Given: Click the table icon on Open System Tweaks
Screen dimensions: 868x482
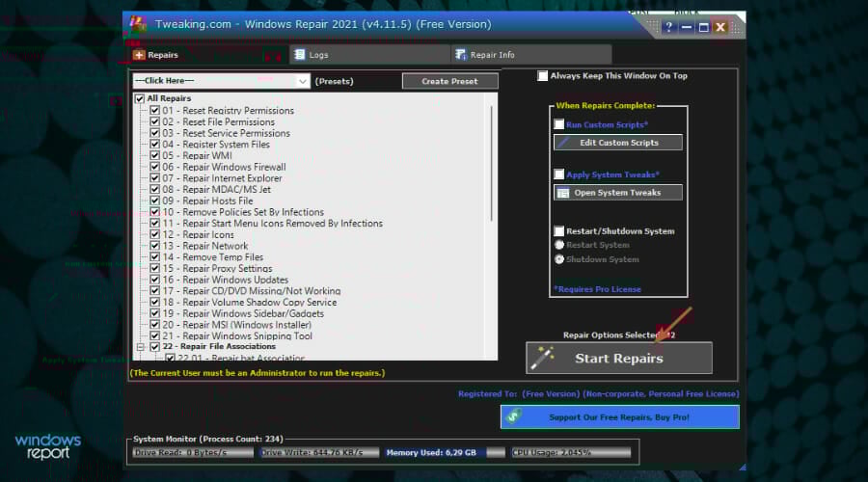Looking at the screenshot, I should pos(563,193).
